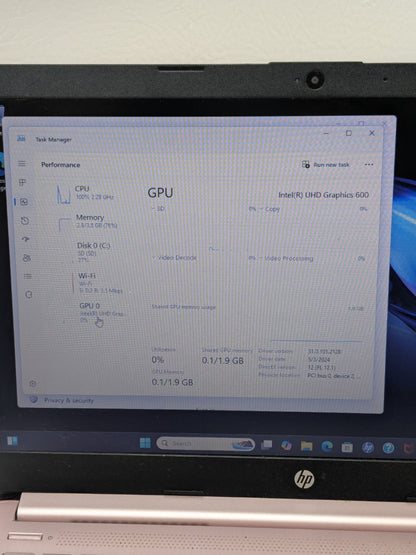Open the Video Processing engine dropdown
The height and width of the screenshot is (555, 416).
click(286, 258)
